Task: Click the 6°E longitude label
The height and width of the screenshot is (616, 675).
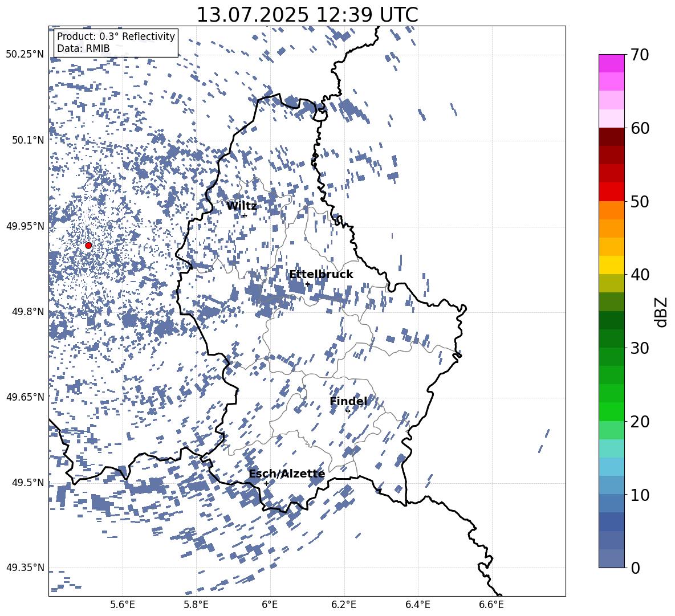Action: coord(270,605)
